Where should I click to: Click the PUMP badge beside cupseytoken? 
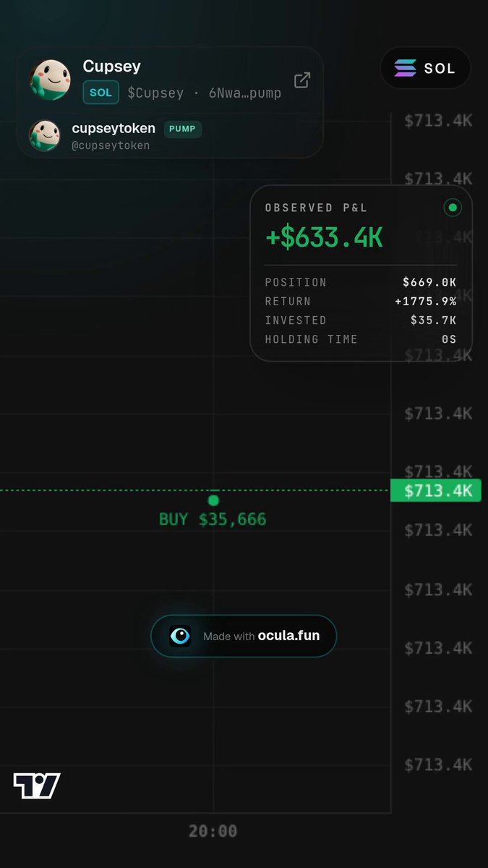point(183,129)
